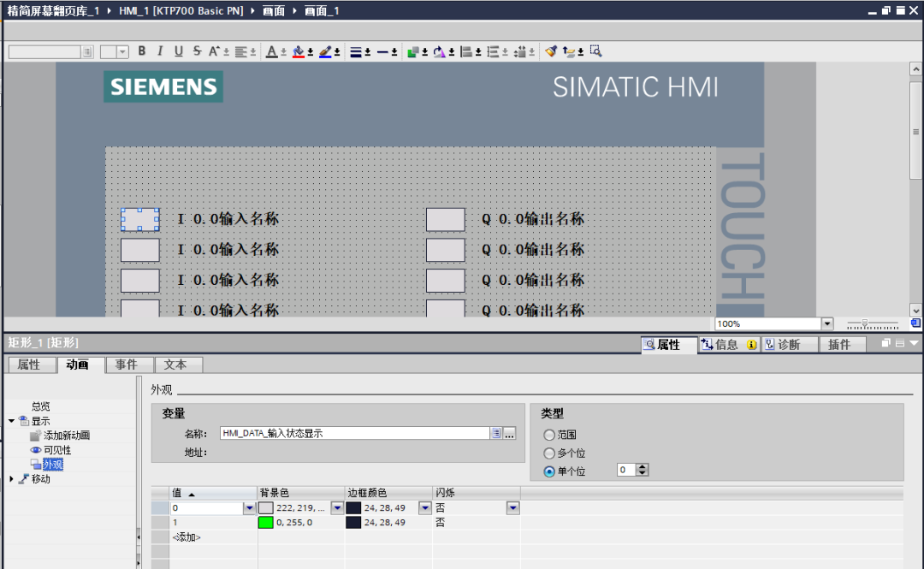Open the font size dropdown

click(x=122, y=52)
